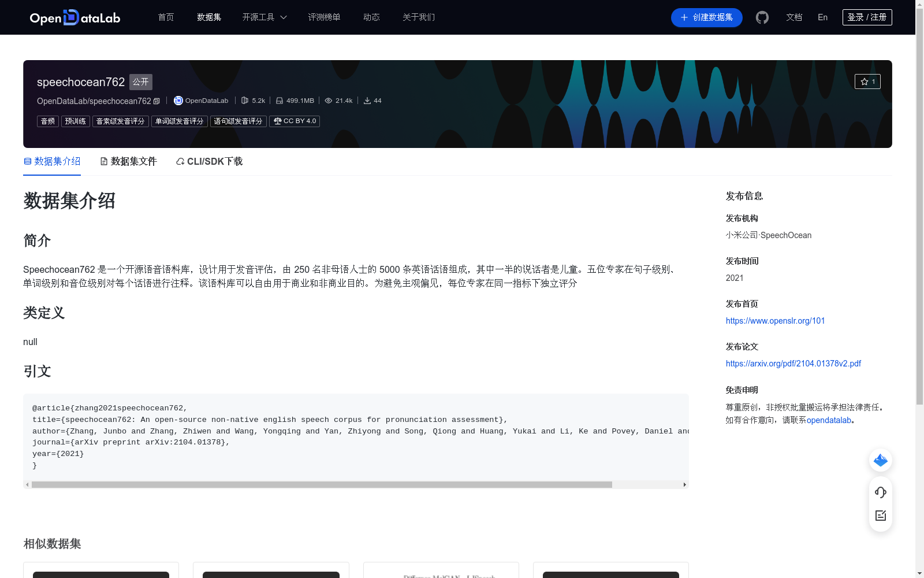The width and height of the screenshot is (924, 578).
Task: Switch to 数据集文件 tab
Action: coord(128,162)
